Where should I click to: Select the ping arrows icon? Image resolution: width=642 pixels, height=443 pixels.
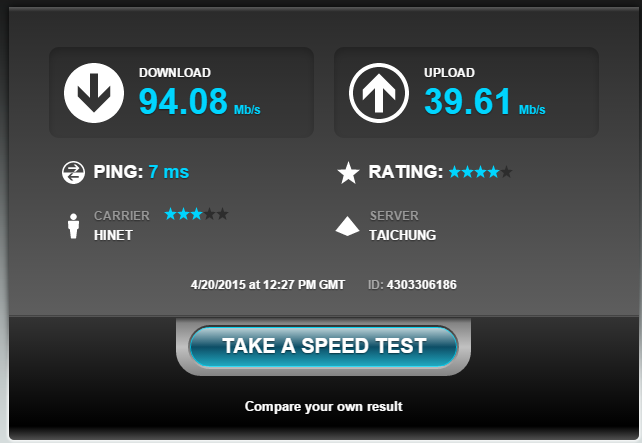click(73, 172)
